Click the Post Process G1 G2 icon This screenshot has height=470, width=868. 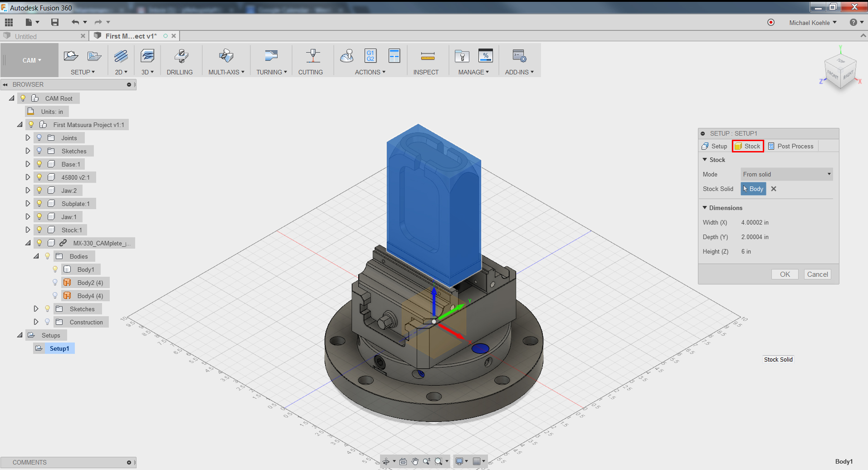click(371, 56)
